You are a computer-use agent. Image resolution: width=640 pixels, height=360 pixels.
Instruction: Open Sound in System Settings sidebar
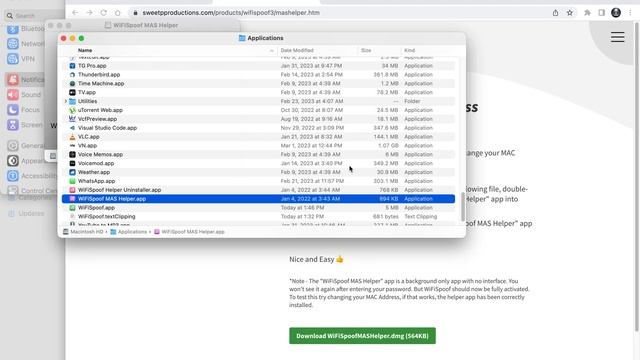tap(24, 95)
